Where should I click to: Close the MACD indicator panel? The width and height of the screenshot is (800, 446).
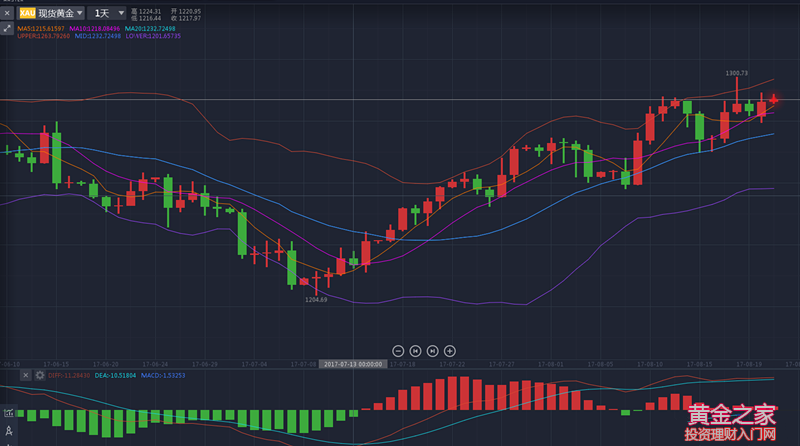(x=25, y=375)
